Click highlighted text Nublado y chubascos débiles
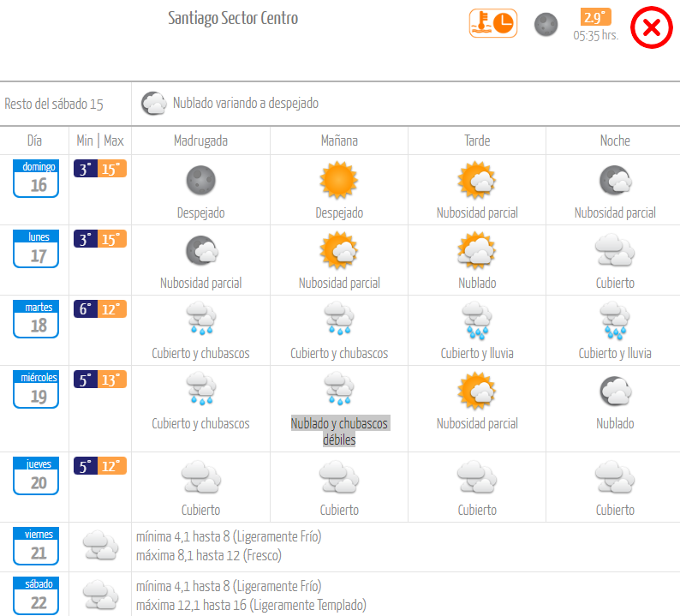Screen dimensions: 680x616 pyautogui.click(x=339, y=431)
